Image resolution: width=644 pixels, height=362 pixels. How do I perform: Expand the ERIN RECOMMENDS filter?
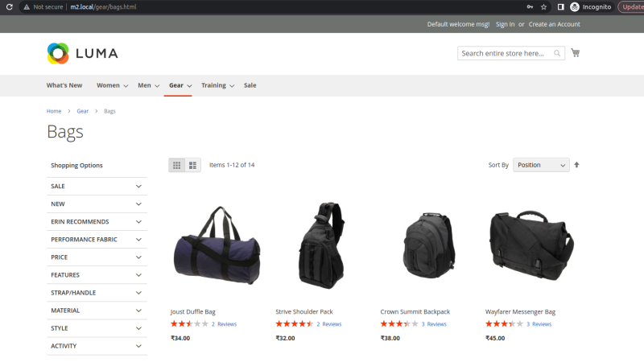coord(97,222)
